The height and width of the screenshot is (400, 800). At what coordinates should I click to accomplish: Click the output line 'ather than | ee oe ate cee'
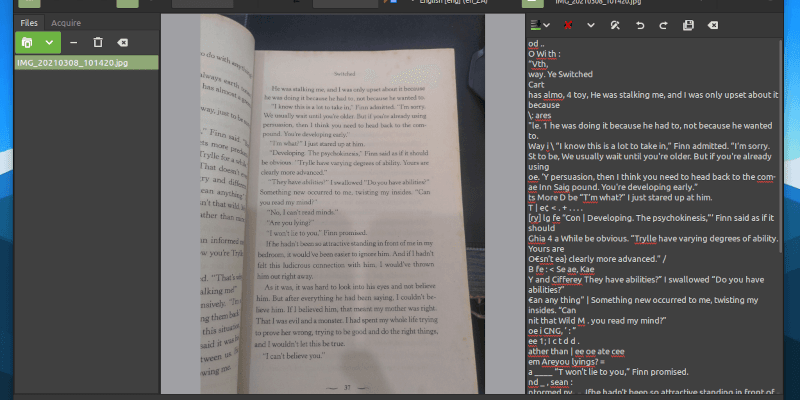[x=576, y=351]
